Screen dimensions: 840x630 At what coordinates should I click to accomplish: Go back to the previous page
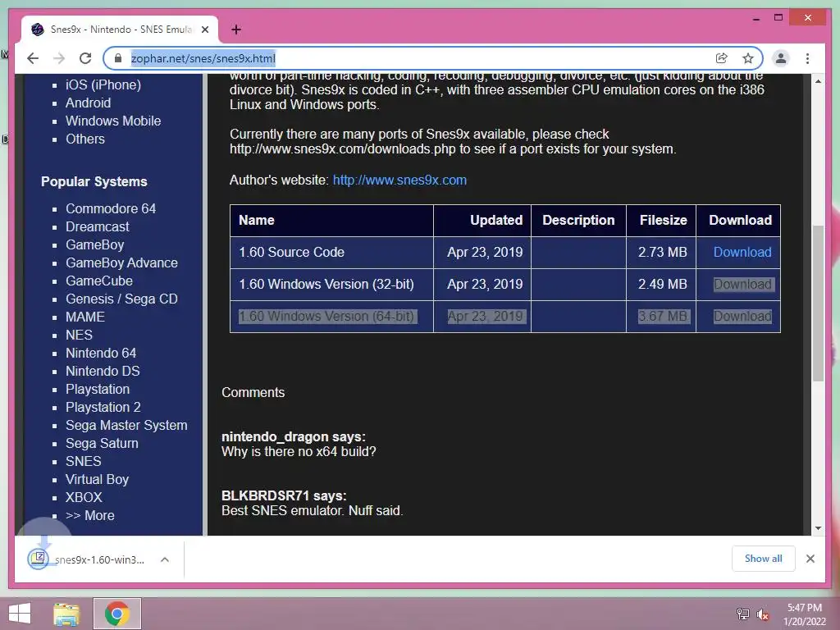tap(33, 58)
